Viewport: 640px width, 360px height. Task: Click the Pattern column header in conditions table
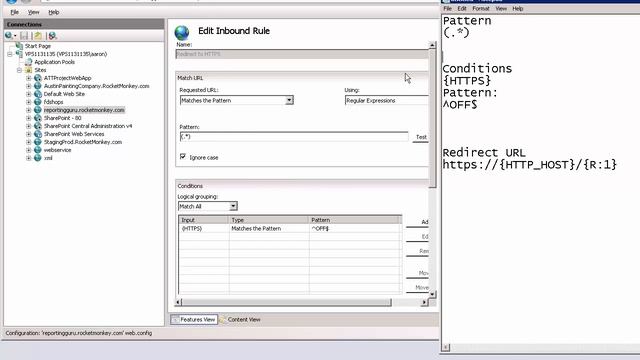point(354,220)
